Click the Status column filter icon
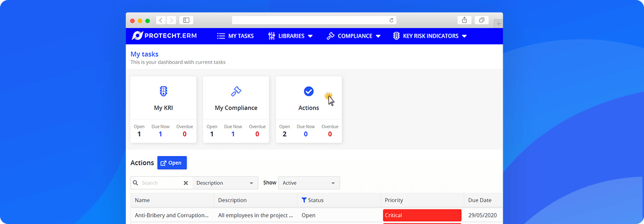644x224 pixels. (304, 200)
